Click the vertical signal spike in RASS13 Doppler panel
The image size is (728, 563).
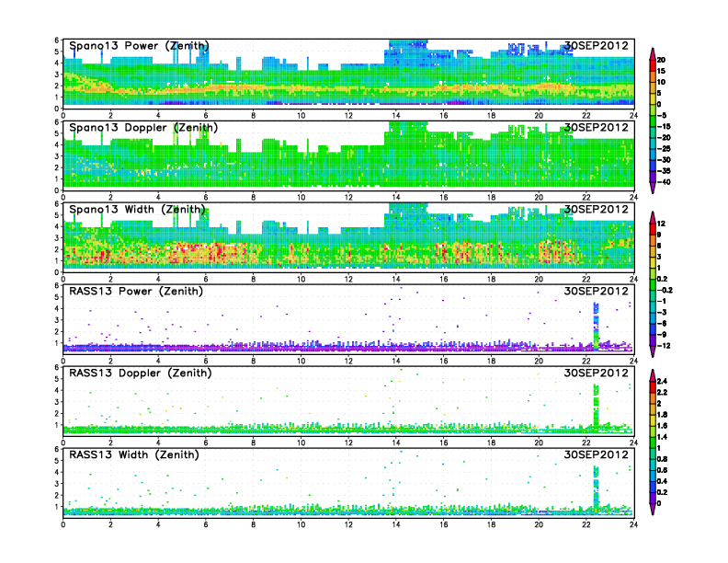pos(597,407)
